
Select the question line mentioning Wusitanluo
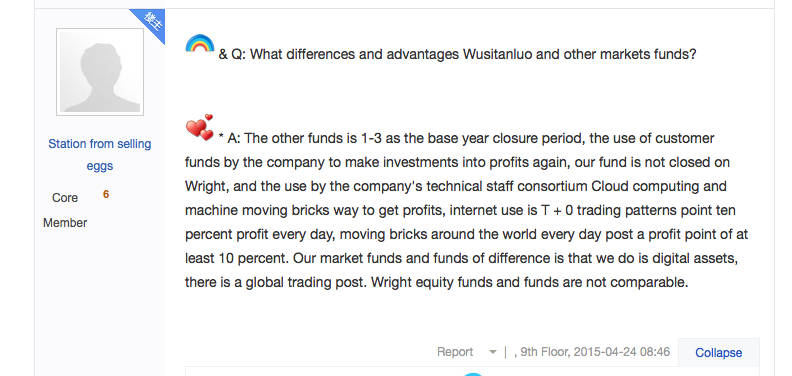point(457,54)
